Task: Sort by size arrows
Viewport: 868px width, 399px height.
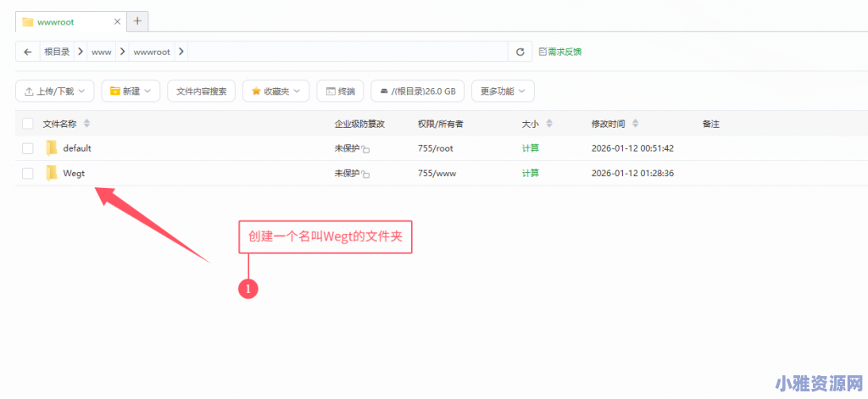Action: 548,124
